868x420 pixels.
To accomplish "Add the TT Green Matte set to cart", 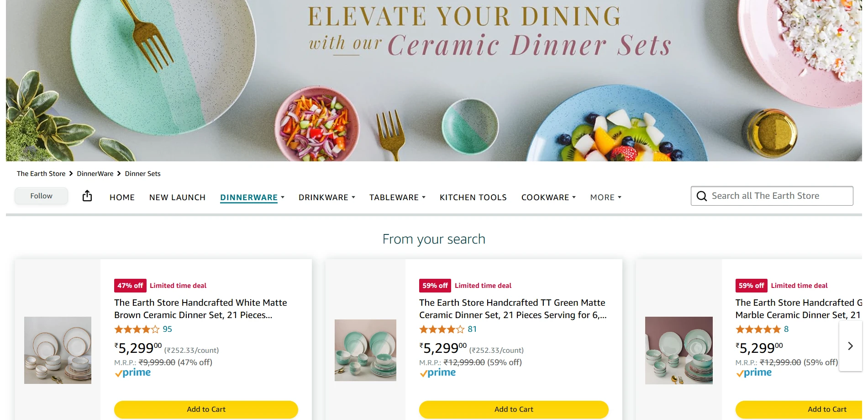I will pos(514,409).
